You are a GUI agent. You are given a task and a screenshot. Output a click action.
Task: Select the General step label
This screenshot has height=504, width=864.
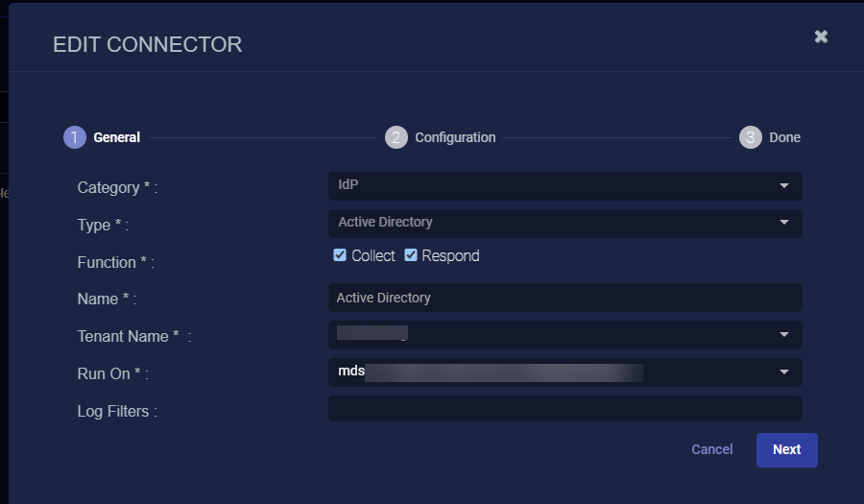pos(116,137)
